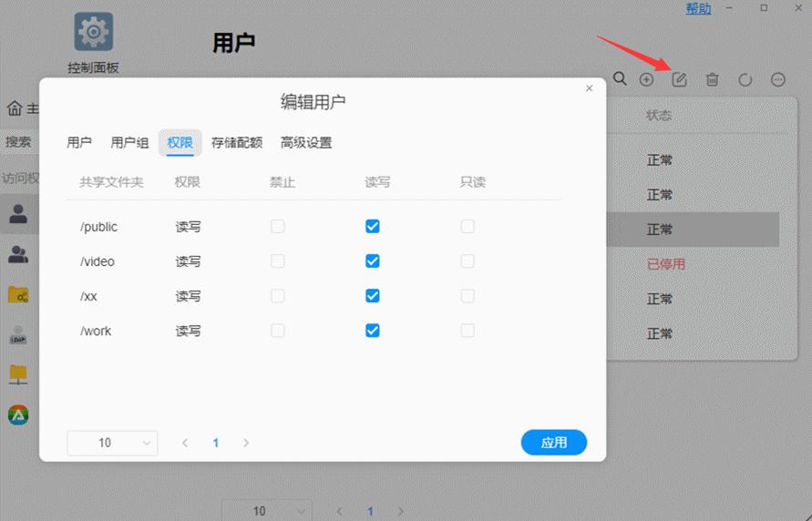The image size is (812, 521).
Task: Check deny box for /xx
Action: (278, 295)
